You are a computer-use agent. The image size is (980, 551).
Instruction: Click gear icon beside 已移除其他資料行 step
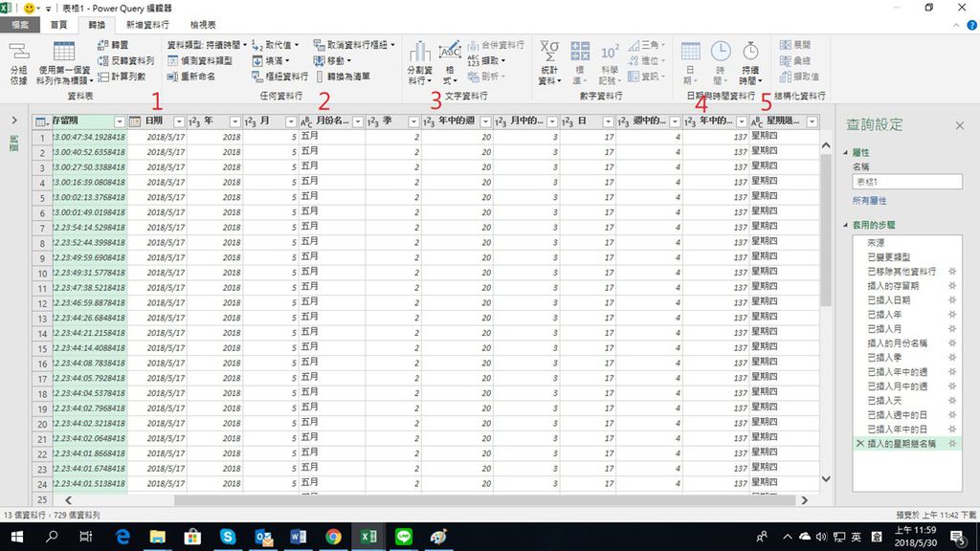pyautogui.click(x=952, y=271)
